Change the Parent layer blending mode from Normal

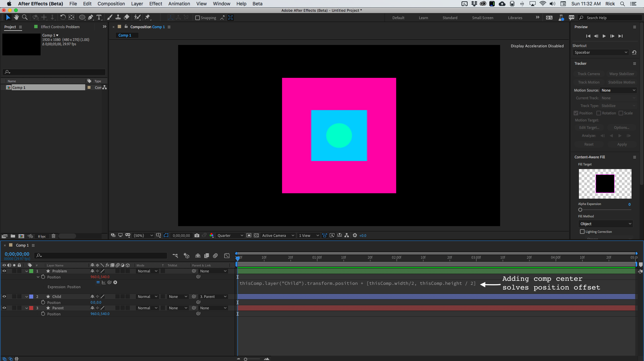[x=147, y=308]
